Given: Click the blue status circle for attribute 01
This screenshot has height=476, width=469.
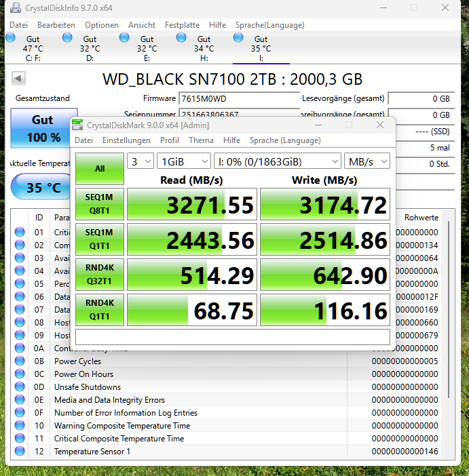Looking at the screenshot, I should pos(20,232).
